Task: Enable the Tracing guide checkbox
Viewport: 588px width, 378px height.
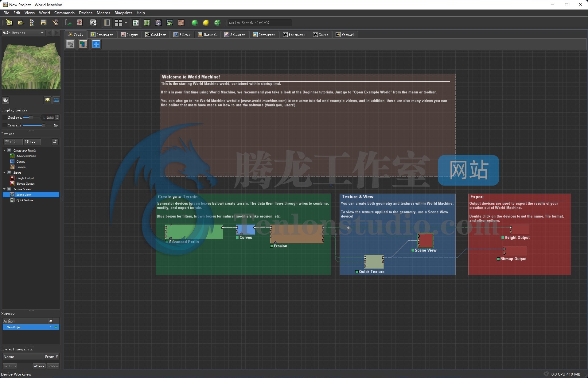Action: tap(4, 125)
